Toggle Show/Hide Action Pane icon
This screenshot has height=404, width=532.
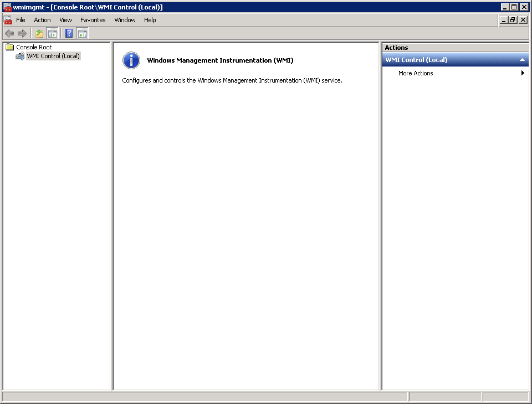click(x=83, y=34)
